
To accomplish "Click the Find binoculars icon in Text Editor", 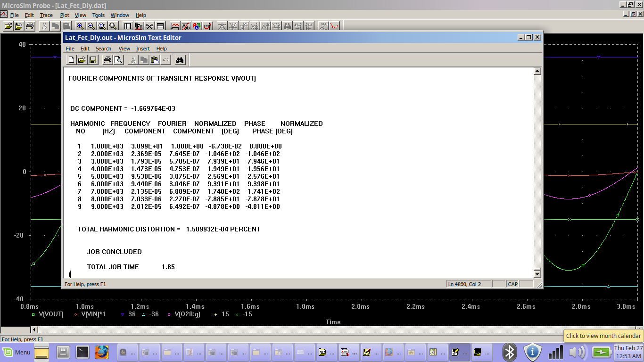I will pyautogui.click(x=180, y=60).
